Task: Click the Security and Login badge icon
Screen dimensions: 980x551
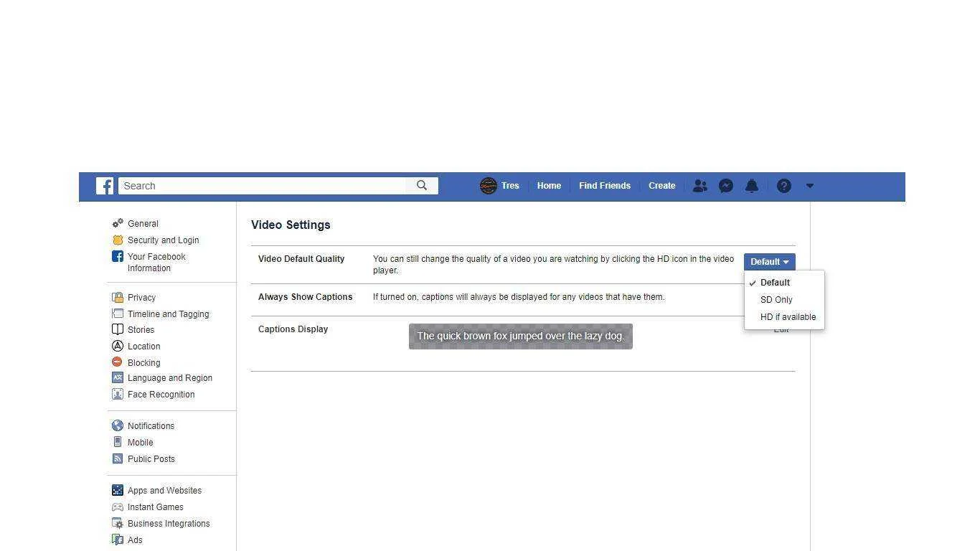Action: [x=118, y=240]
